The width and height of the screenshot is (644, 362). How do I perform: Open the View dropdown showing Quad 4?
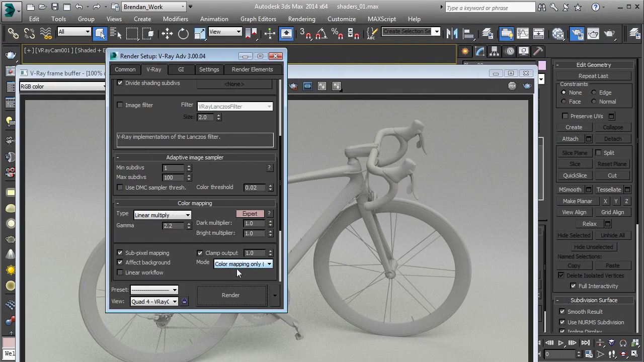(154, 302)
